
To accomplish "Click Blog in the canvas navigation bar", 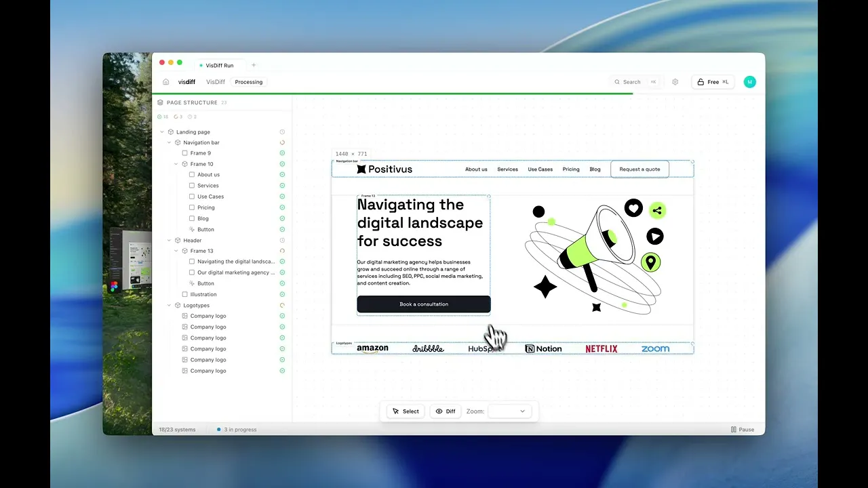I will pyautogui.click(x=595, y=169).
